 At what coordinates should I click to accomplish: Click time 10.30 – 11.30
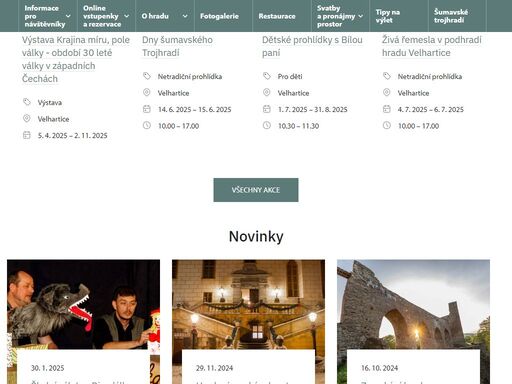coord(298,126)
